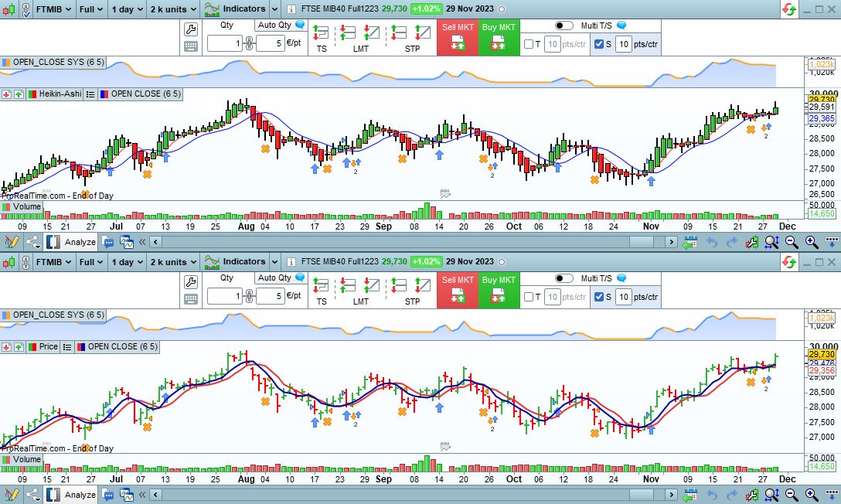Screen dimensions: 841x504
Task: Select pencil drawing tool in Heikin-Ashi window
Action: pyautogui.click(x=12, y=242)
